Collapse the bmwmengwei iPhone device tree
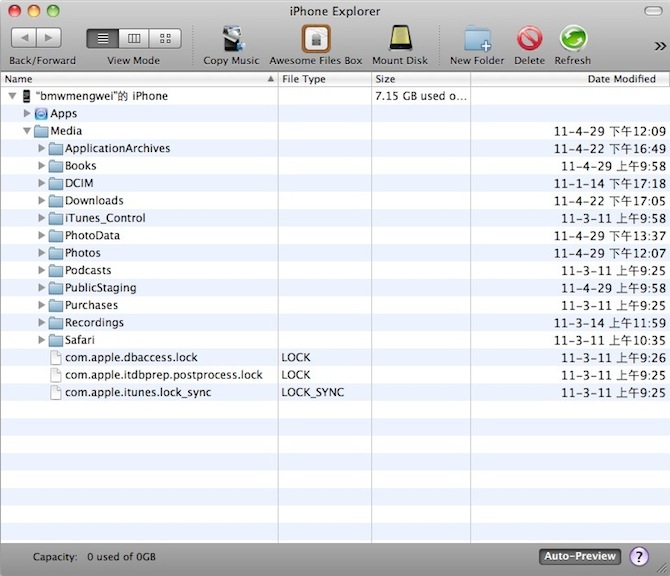This screenshot has height=576, width=670. [12, 96]
